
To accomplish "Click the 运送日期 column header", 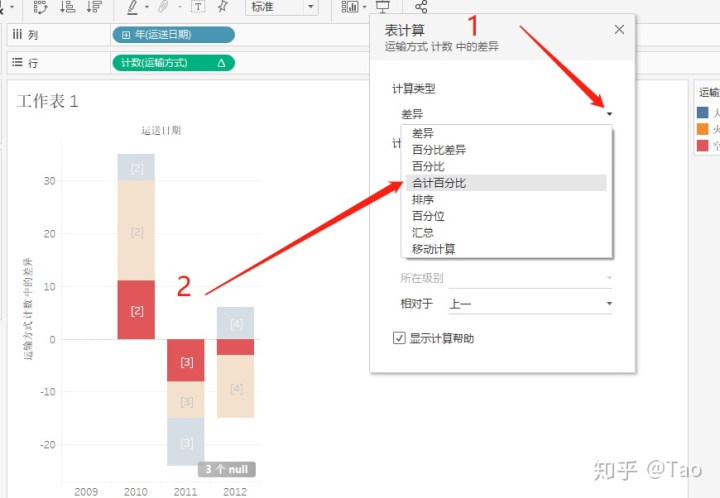I will (x=161, y=131).
